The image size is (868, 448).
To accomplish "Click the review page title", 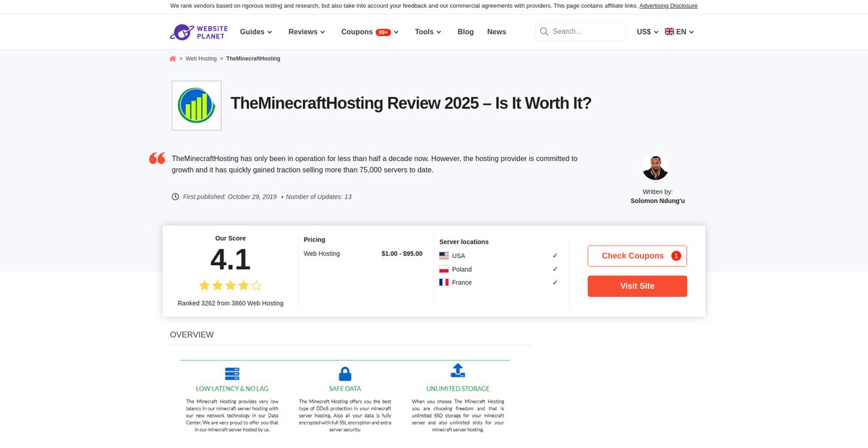I will [x=411, y=103].
